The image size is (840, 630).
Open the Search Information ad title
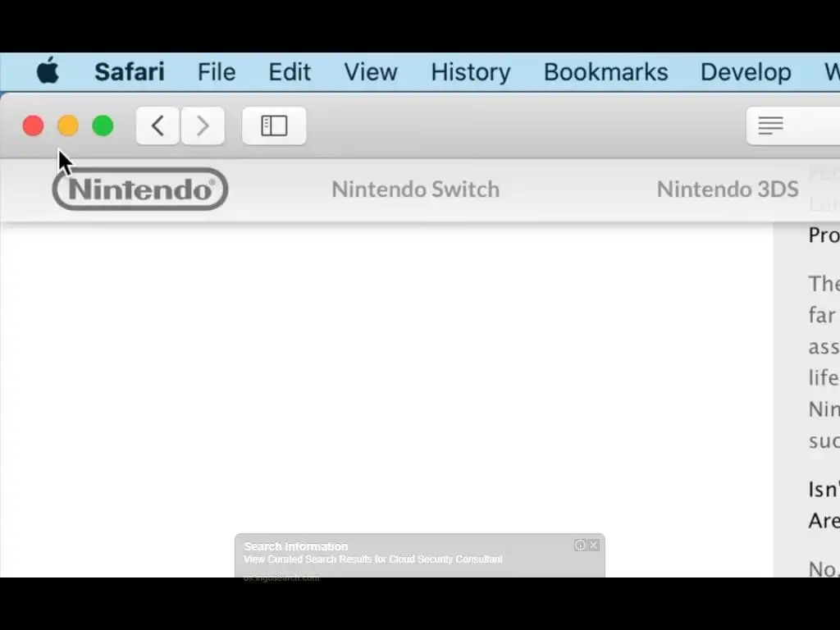click(295, 546)
